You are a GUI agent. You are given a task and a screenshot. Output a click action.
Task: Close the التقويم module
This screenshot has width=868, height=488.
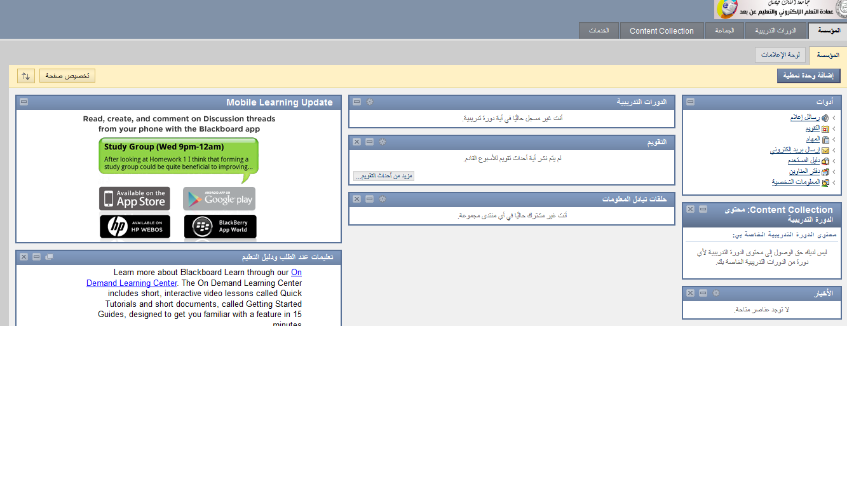[357, 142]
